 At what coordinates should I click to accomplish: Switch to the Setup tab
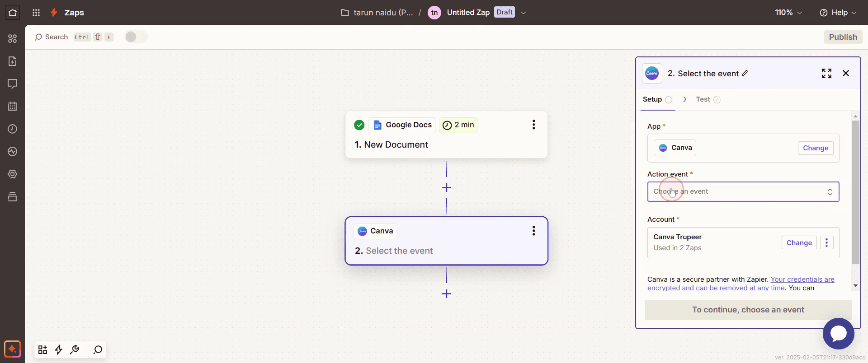657,99
